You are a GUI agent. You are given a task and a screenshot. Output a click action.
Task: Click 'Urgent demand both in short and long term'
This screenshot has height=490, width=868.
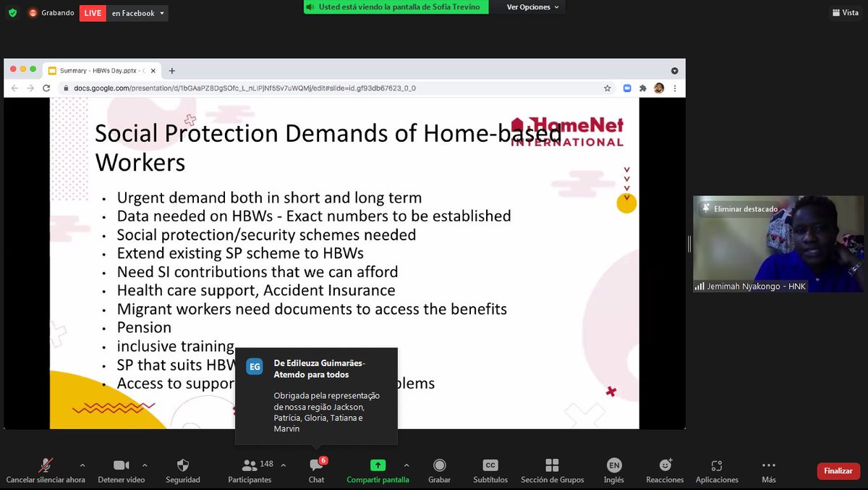tap(269, 198)
